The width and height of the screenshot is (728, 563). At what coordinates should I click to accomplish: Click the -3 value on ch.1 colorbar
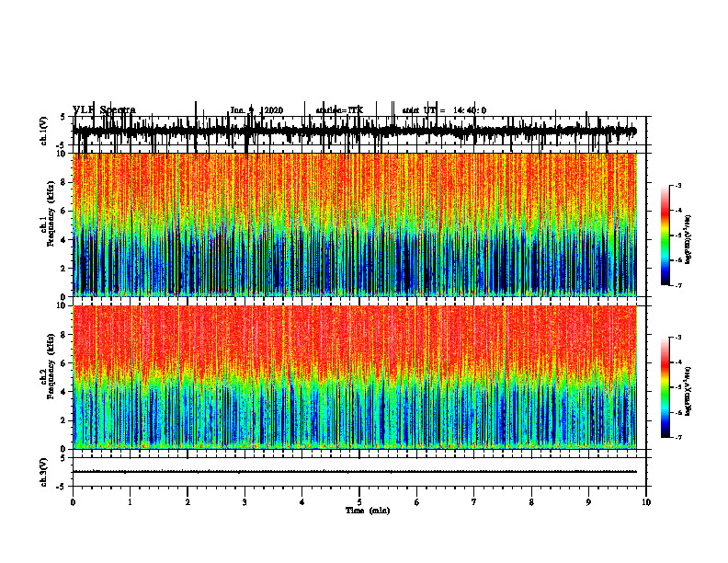678,185
